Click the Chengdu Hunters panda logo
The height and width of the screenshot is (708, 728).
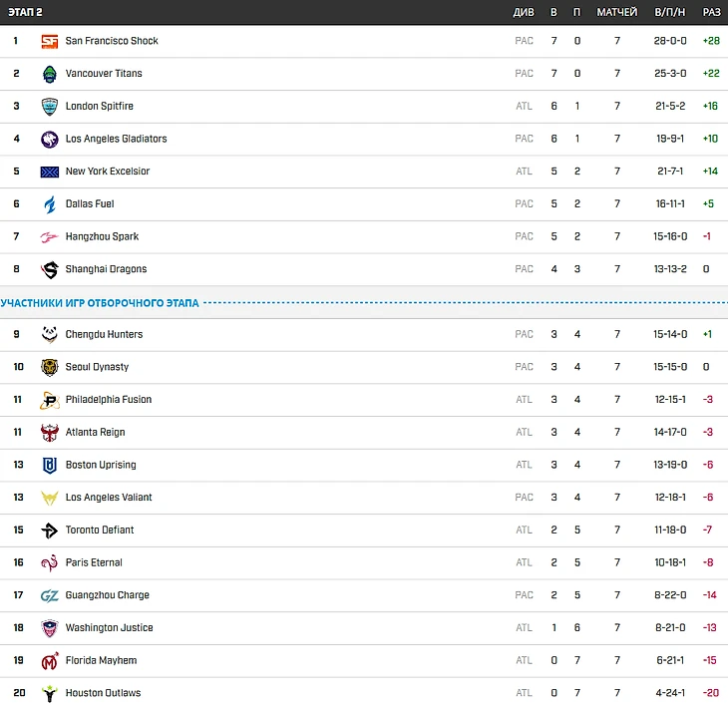50,335
